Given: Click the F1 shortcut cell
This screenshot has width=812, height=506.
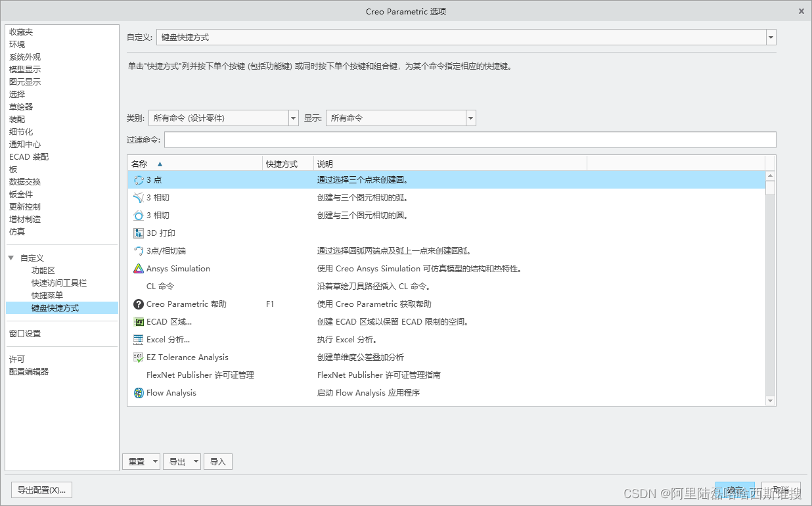Looking at the screenshot, I should coord(270,304).
